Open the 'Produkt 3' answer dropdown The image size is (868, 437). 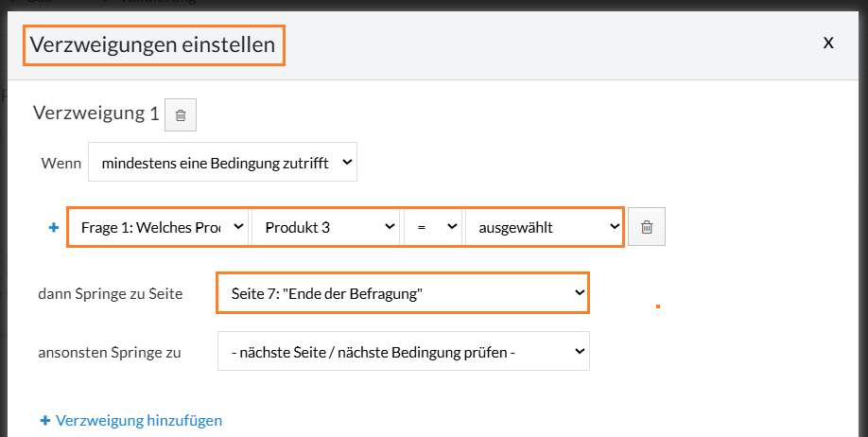click(x=326, y=227)
